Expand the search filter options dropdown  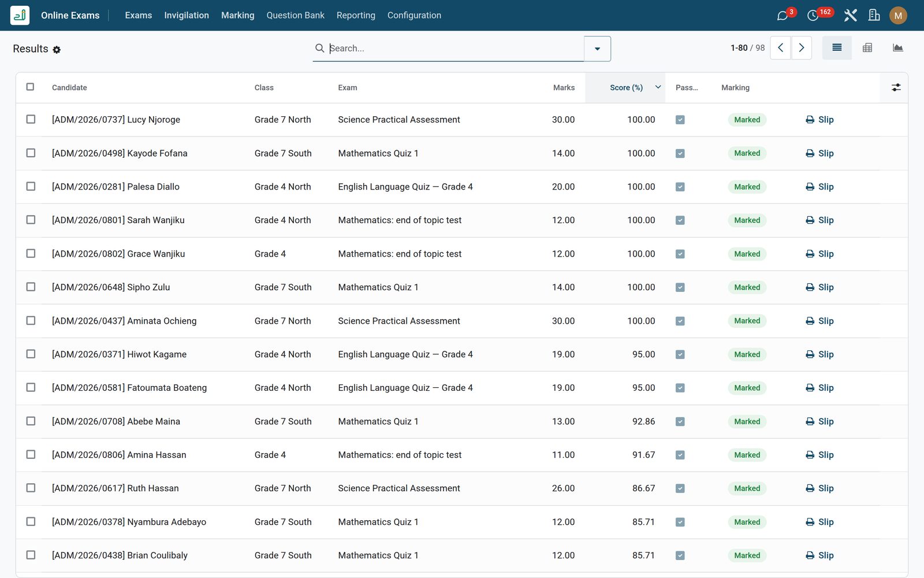(597, 49)
